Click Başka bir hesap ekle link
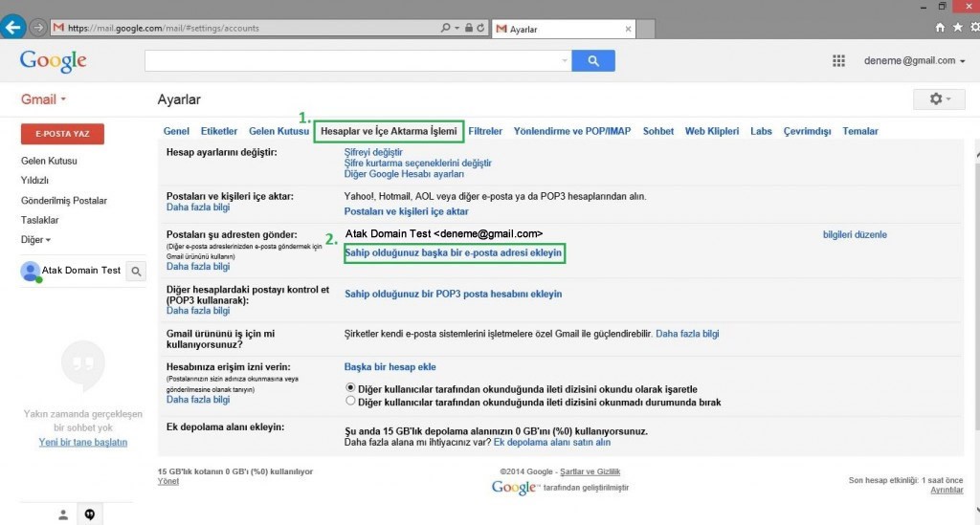Screen dimensions: 980x525 (390, 367)
